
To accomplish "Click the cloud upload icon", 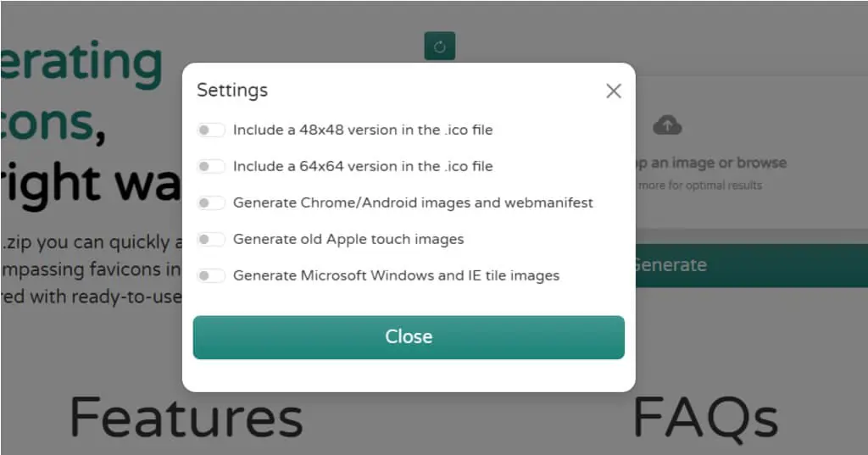I will click(667, 125).
